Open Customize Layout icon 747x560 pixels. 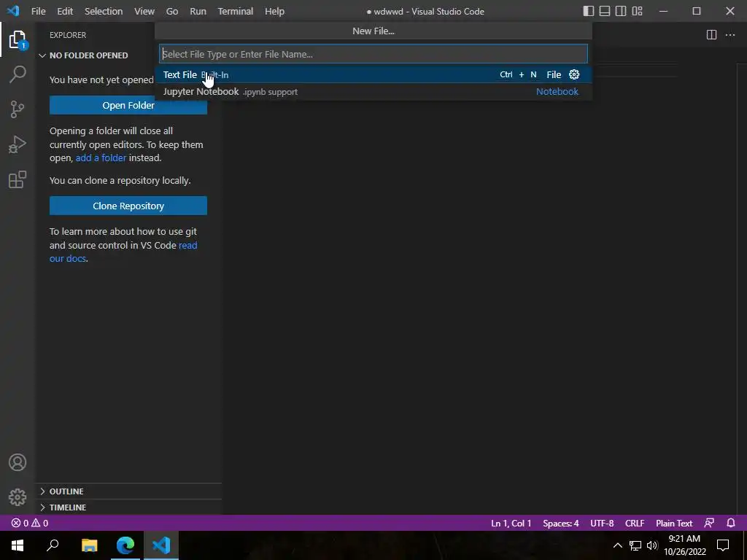pyautogui.click(x=637, y=11)
